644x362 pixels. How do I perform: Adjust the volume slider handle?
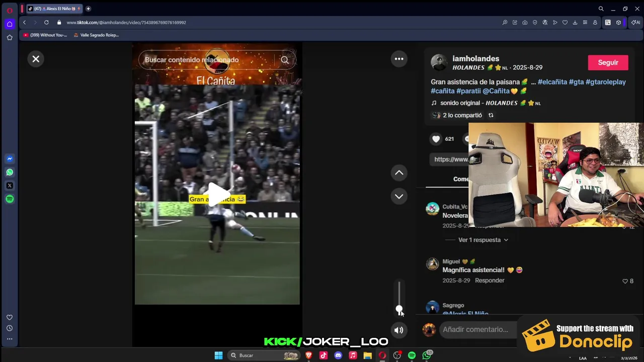(399, 309)
